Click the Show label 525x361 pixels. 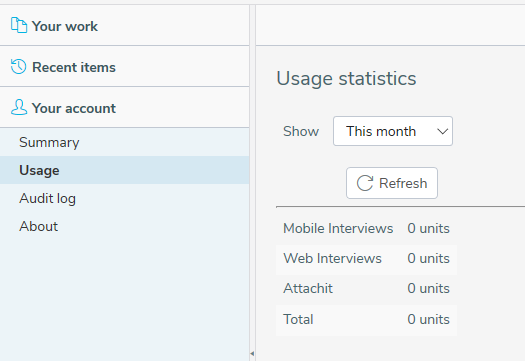[301, 131]
